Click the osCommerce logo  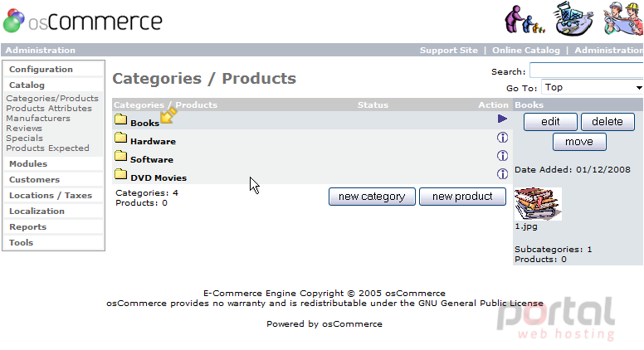click(x=82, y=21)
